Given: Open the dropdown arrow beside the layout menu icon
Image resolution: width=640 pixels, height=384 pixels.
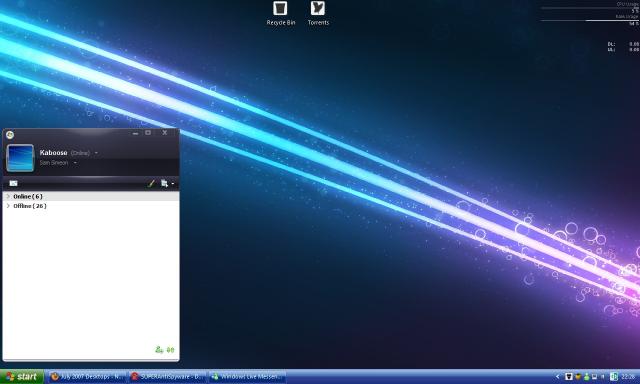Looking at the screenshot, I should coord(173,184).
